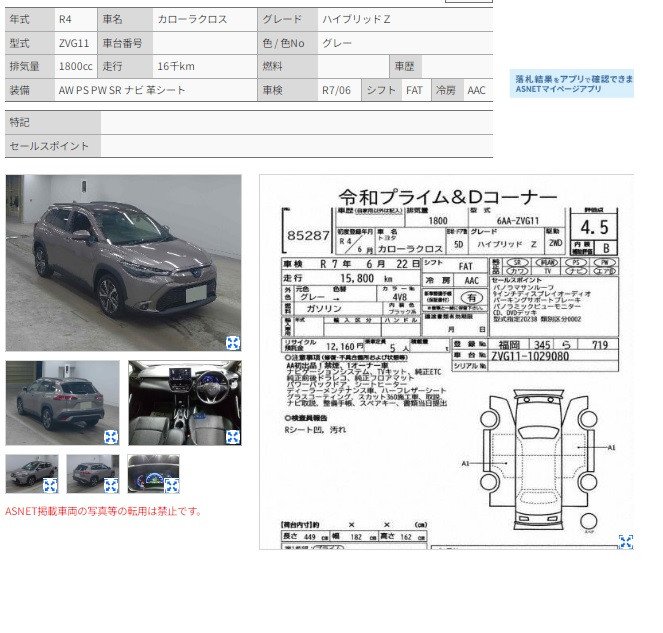Select the displacement value 1800cc

click(76, 66)
